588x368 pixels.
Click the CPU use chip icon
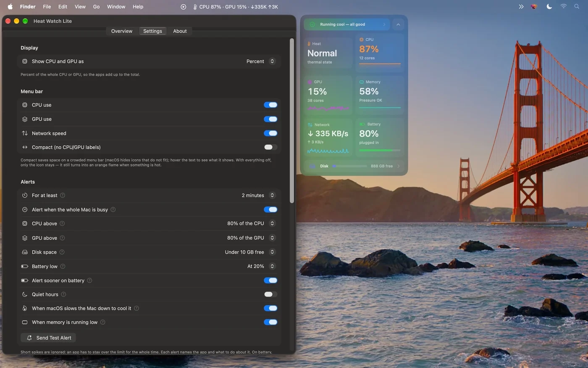25,105
